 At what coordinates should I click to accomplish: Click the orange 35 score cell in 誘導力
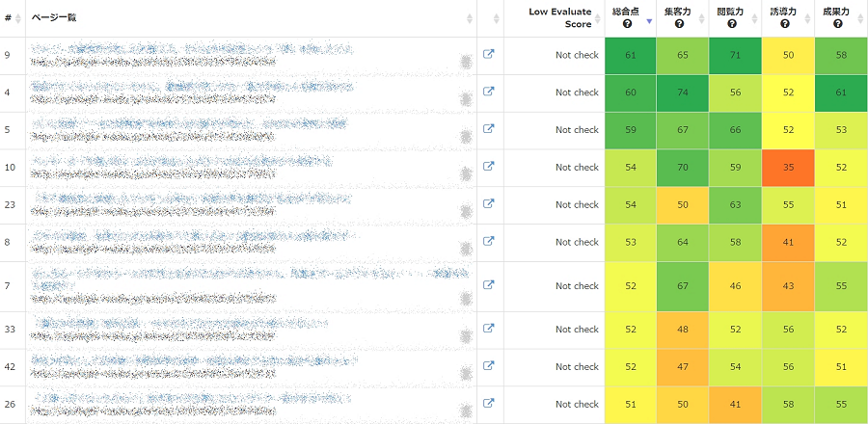[x=788, y=167]
